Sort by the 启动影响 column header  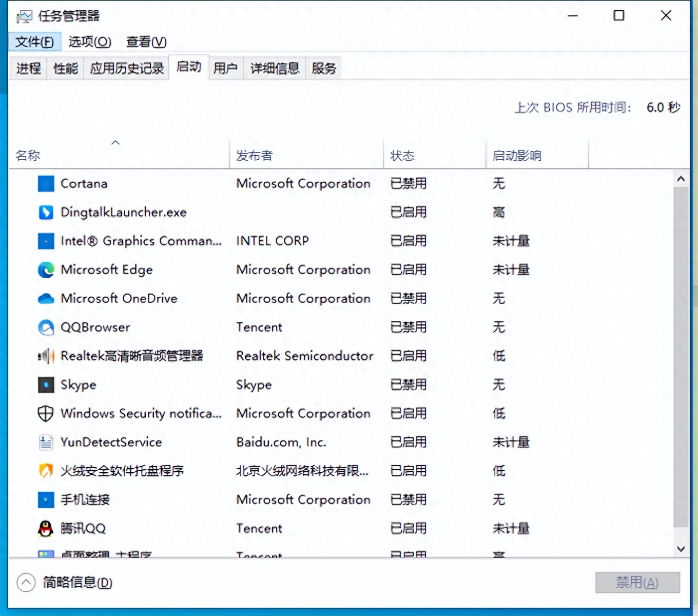tap(537, 155)
